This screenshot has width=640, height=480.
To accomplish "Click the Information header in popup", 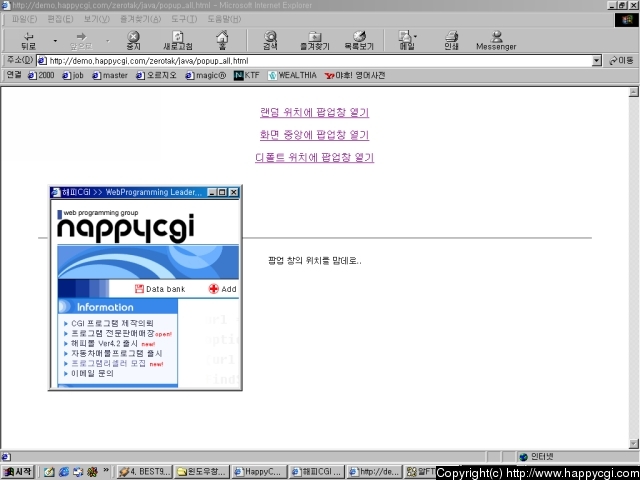I will coord(118,307).
